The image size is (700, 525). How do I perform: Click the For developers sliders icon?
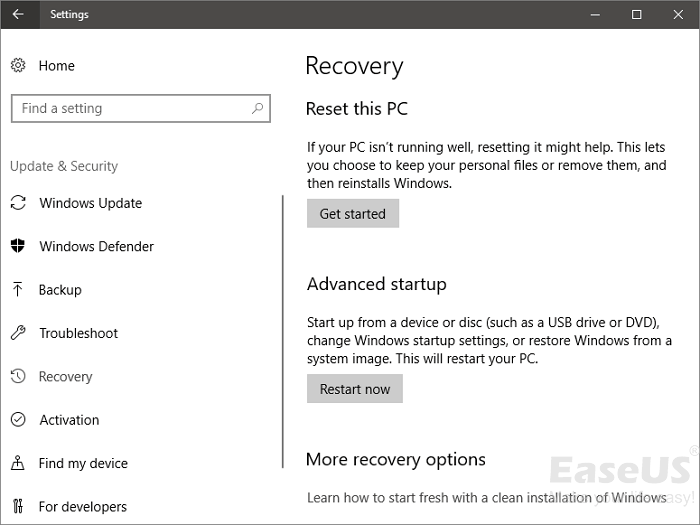(18, 507)
